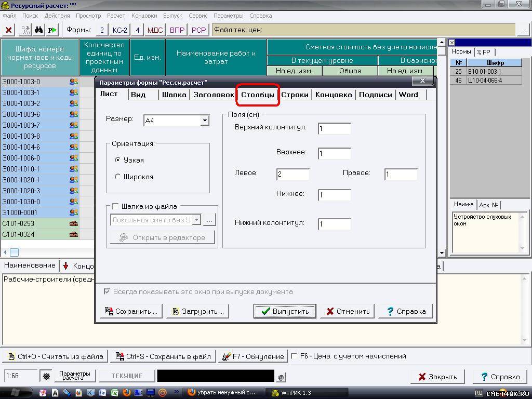Open the Файл menu
The height and width of the screenshot is (399, 532).
pos(9,16)
